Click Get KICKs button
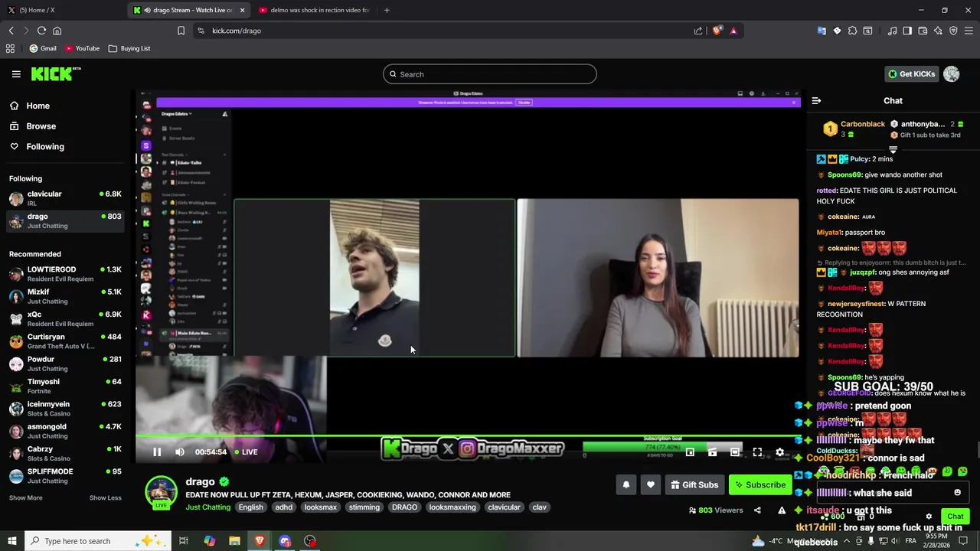Screen dimensions: 980x551 tap(911, 74)
